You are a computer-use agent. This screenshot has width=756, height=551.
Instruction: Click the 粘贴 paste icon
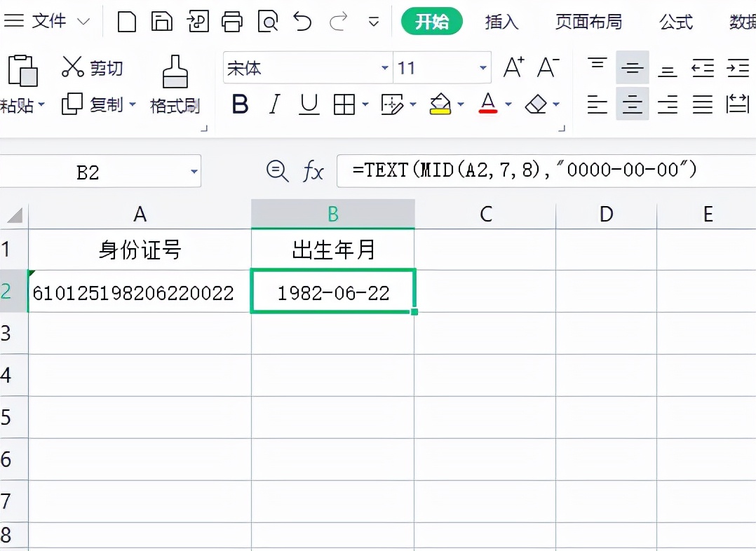click(x=22, y=70)
